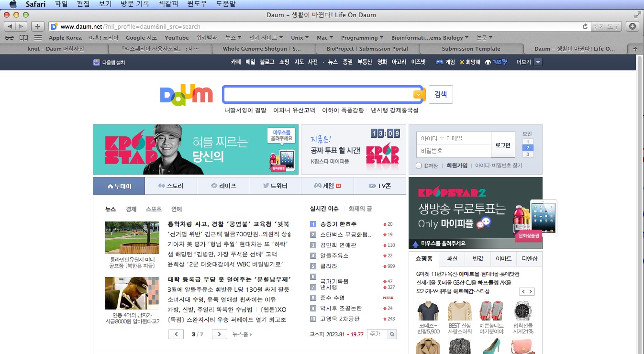Open the Reading List glasses icon
The image size is (644, 354).
(10, 37)
